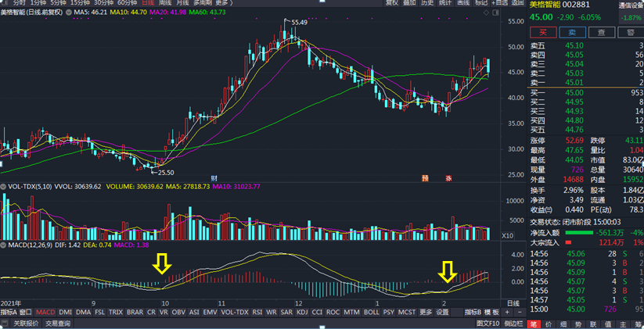Click the 指标B selector

473,312
